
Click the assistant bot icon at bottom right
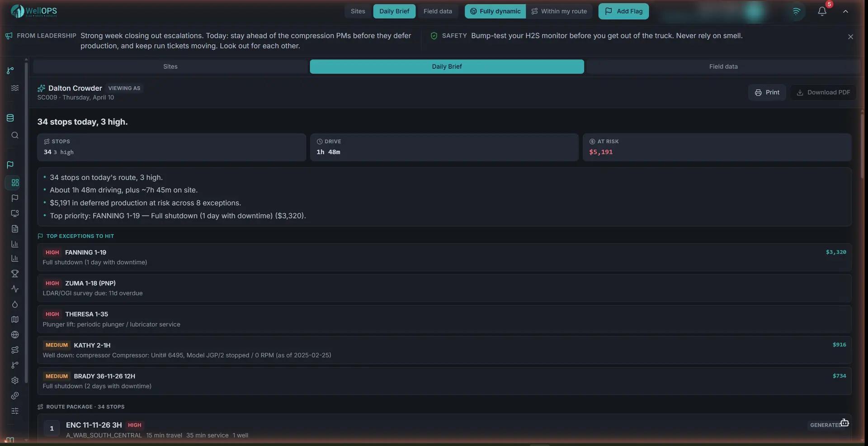(x=844, y=423)
